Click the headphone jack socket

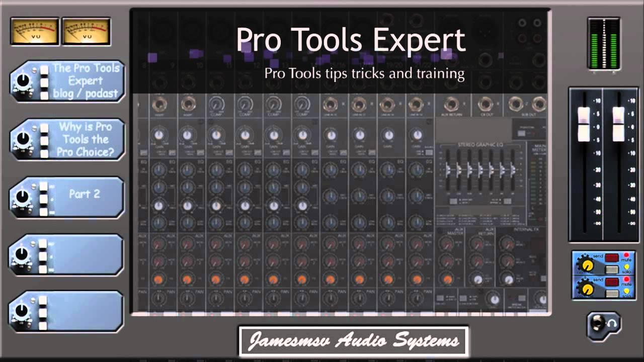tap(597, 324)
